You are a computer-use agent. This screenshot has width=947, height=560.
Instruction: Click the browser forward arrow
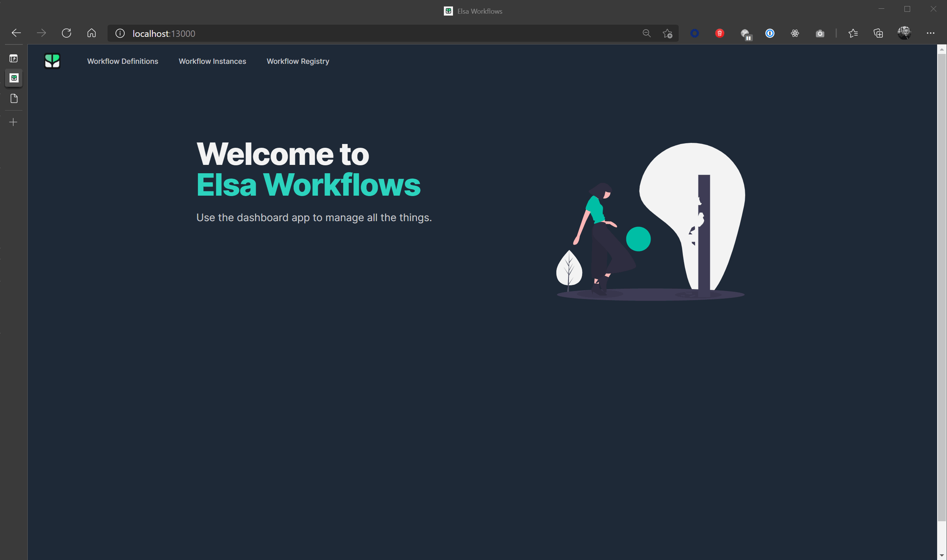(x=41, y=33)
